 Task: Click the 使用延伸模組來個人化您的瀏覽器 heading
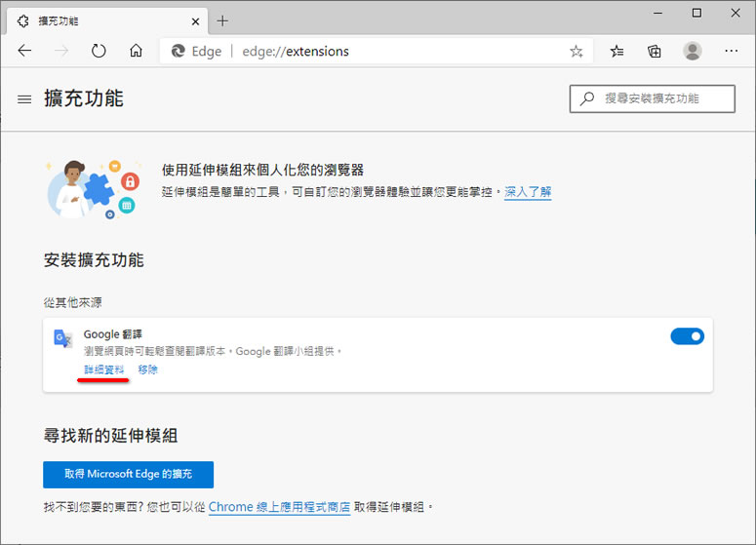pyautogui.click(x=262, y=170)
